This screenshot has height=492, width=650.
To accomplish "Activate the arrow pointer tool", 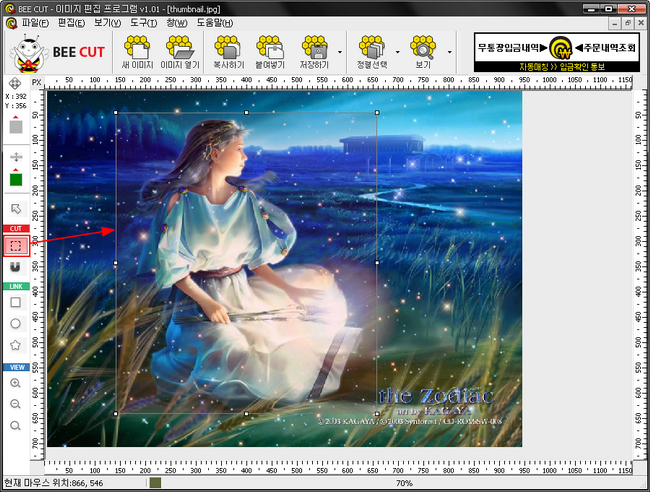I will coord(16,209).
